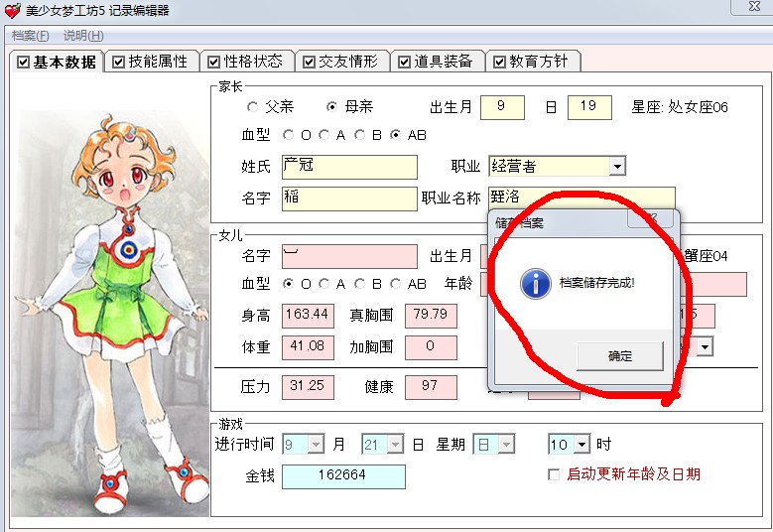The width and height of the screenshot is (773, 532).
Task: Expand the 职业 dropdown showing 经营者
Action: pos(616,167)
